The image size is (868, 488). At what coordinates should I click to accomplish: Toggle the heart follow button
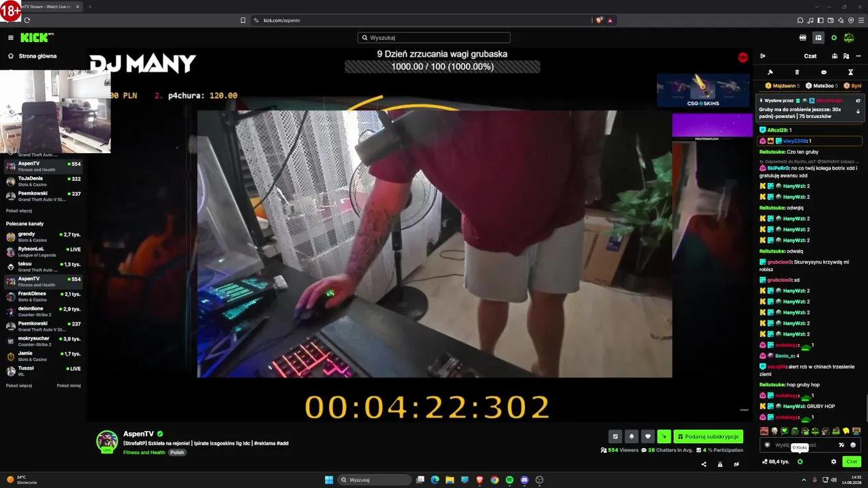(x=648, y=436)
